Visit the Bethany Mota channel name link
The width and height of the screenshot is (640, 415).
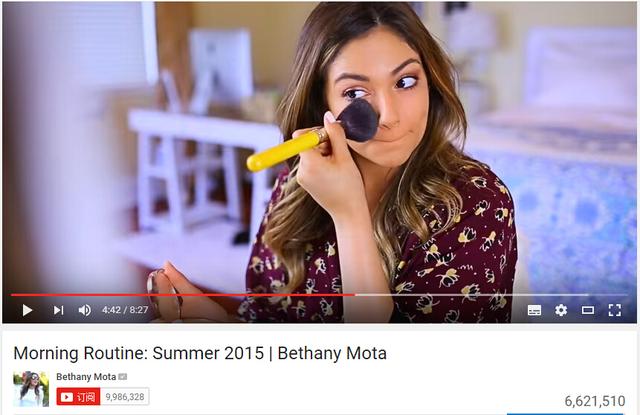[86, 377]
